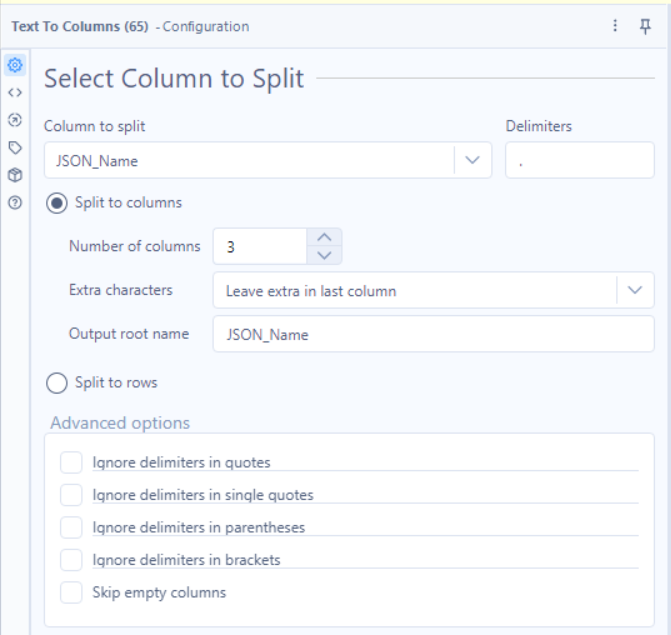Enable Ignore delimiters in quotes
This screenshot has height=635, width=671.
[71, 462]
